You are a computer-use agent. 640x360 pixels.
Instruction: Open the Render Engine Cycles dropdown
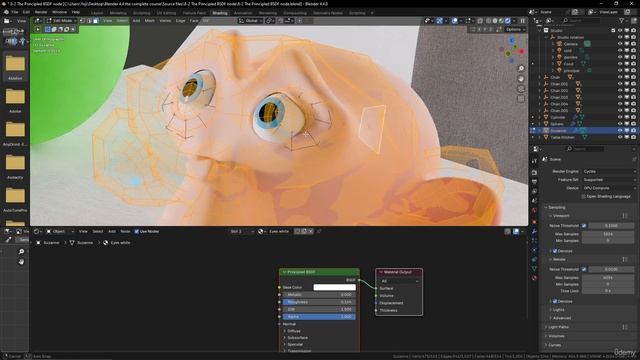609,171
